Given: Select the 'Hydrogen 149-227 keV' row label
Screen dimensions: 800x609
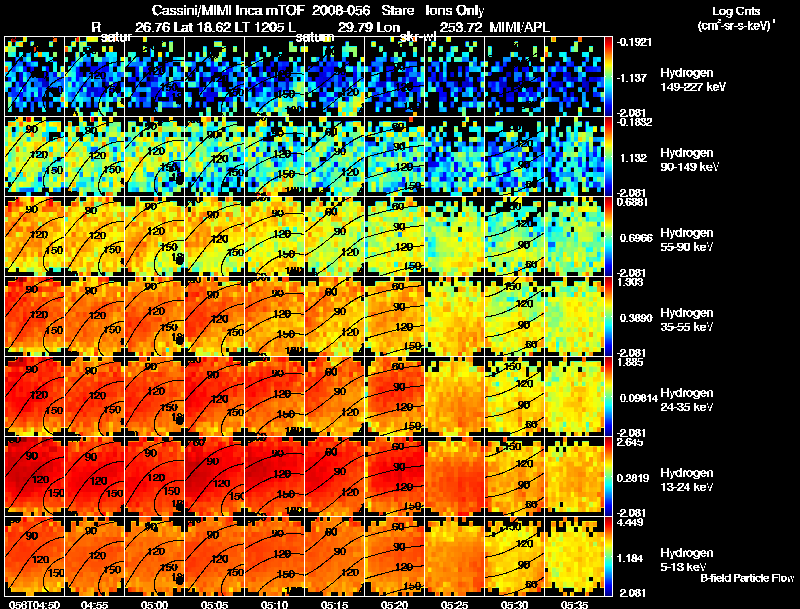Looking at the screenshot, I should point(693,80).
